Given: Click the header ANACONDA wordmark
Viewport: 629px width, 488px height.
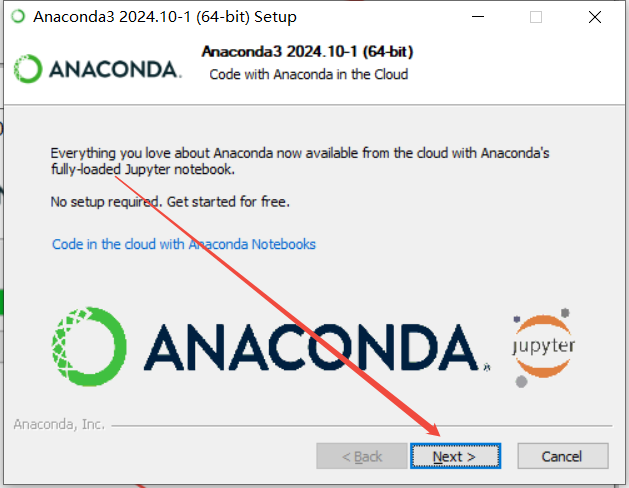Looking at the screenshot, I should click(115, 69).
